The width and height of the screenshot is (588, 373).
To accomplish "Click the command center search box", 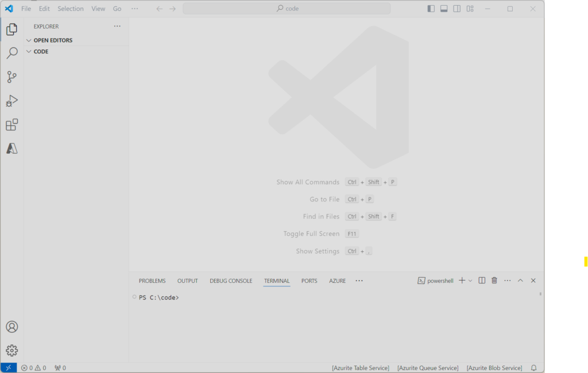I will point(287,9).
